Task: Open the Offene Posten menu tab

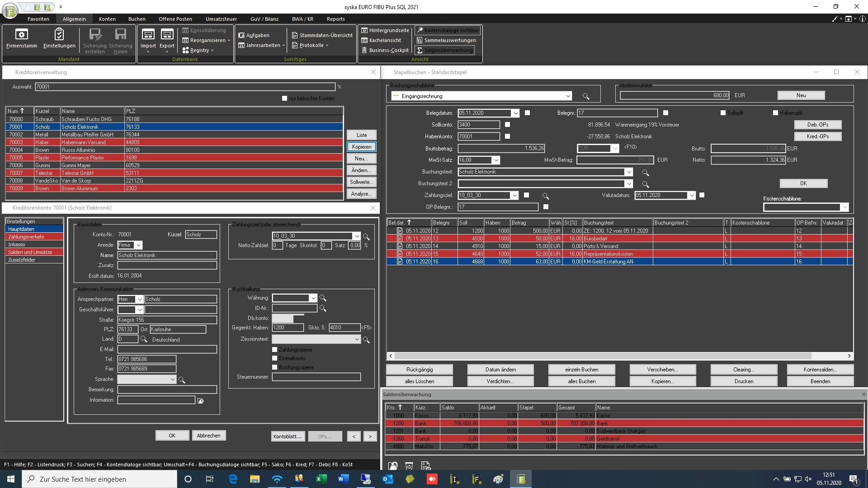Action: coord(175,19)
